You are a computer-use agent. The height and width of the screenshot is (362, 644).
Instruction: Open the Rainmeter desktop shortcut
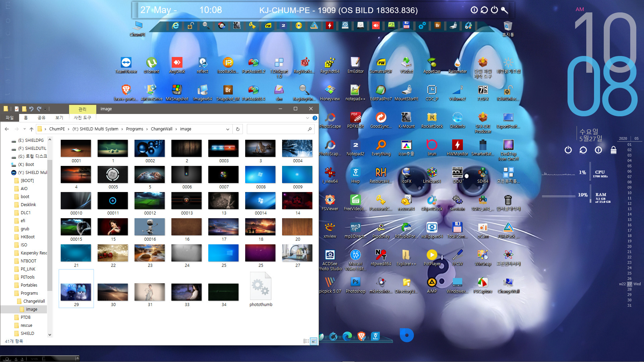[x=458, y=65]
